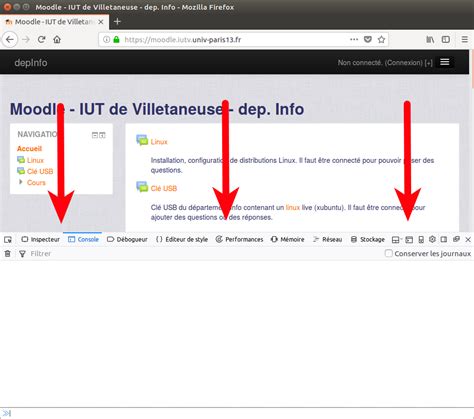474x419 pixels.
Task: Toggle the split console icon
Action: click(409, 240)
